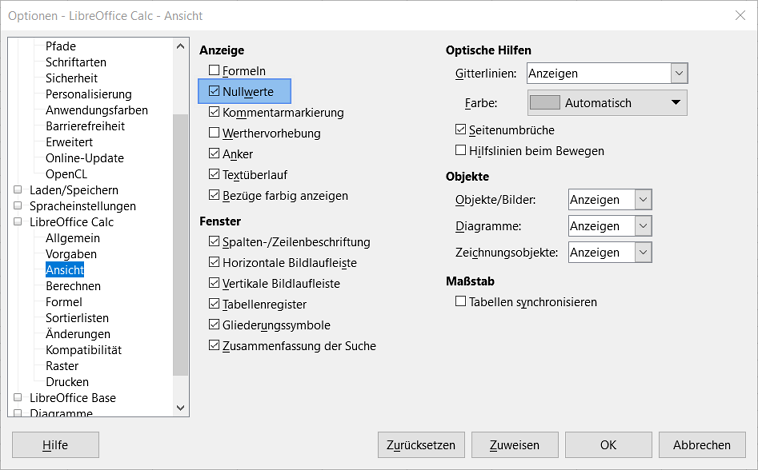Uncheck the Nullwerte checkbox
The image size is (758, 470).
tap(214, 91)
